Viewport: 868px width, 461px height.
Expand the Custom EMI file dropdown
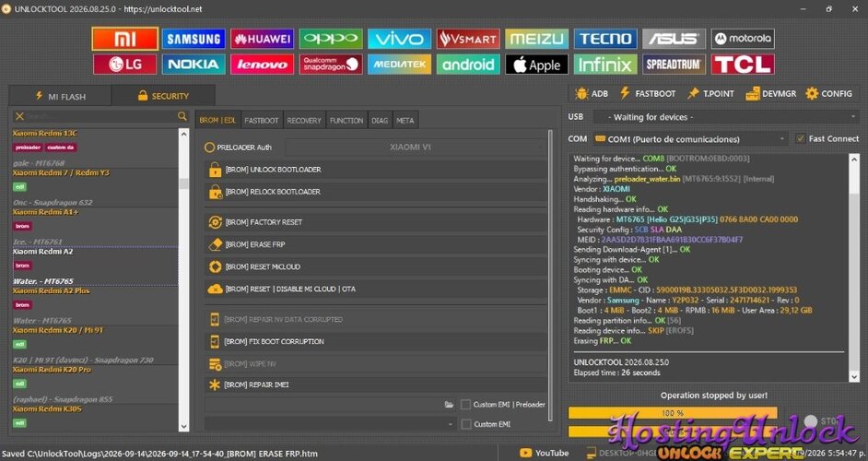click(x=331, y=424)
